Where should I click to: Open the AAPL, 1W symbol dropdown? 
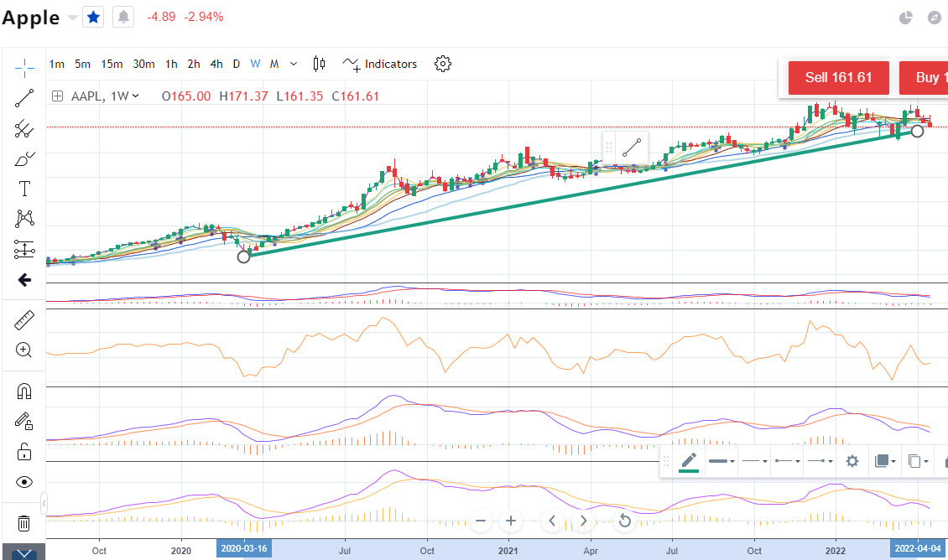point(105,96)
